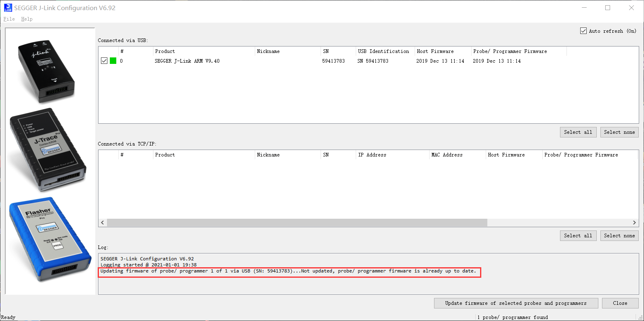Click the USB identification SN 59413783 cell
The width and height of the screenshot is (644, 321).
[x=373, y=61]
